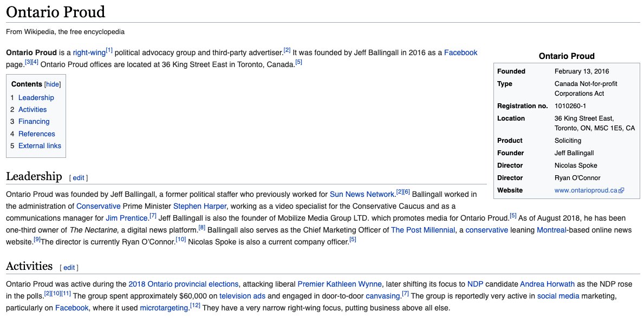Viewport: 644px width, 318px height.
Task: Visit www.ontarioproud.ca website link
Action: coord(586,190)
